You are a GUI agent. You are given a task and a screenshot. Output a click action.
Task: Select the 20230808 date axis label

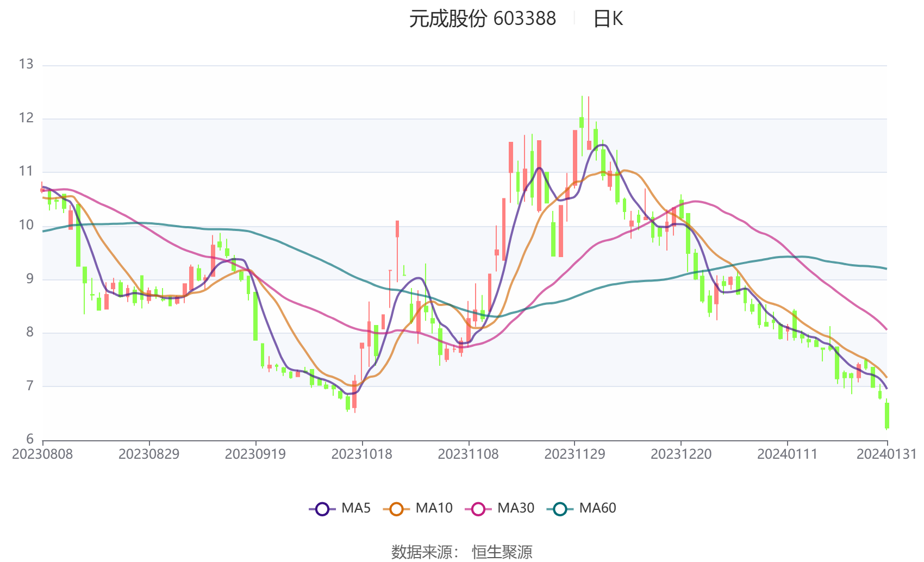coord(42,454)
